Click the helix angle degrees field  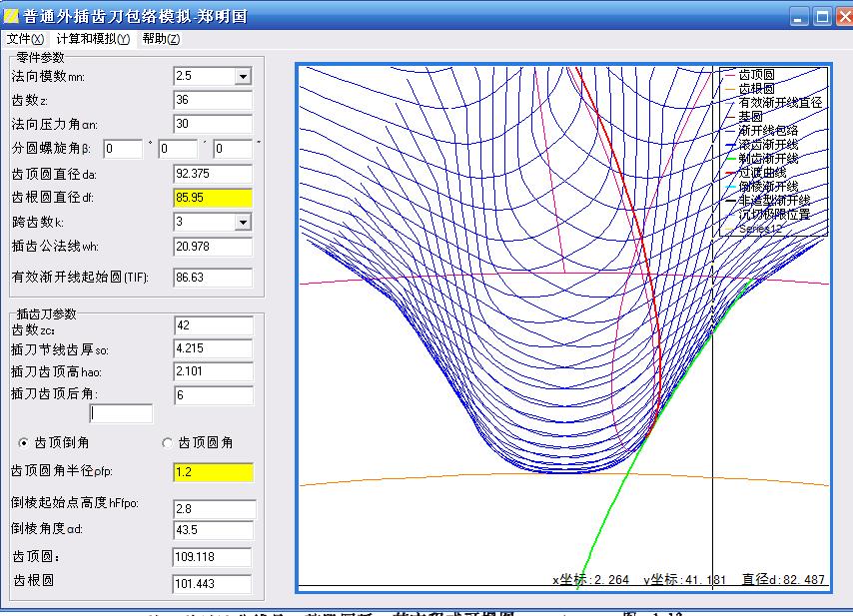123,149
